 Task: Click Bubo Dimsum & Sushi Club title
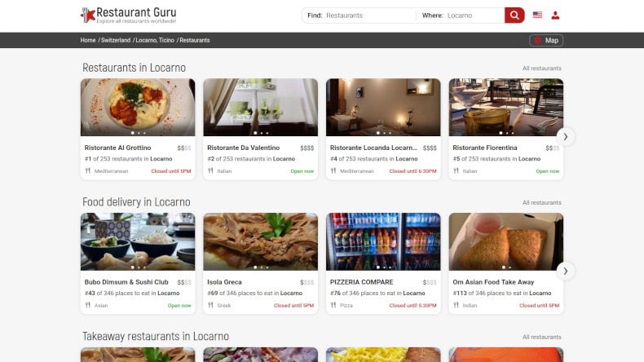click(x=126, y=282)
